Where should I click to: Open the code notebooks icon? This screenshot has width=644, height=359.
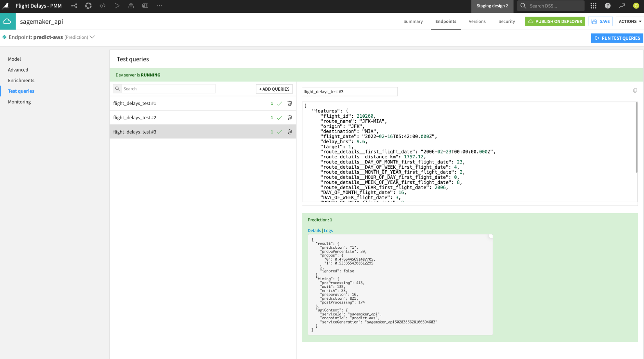tap(102, 5)
